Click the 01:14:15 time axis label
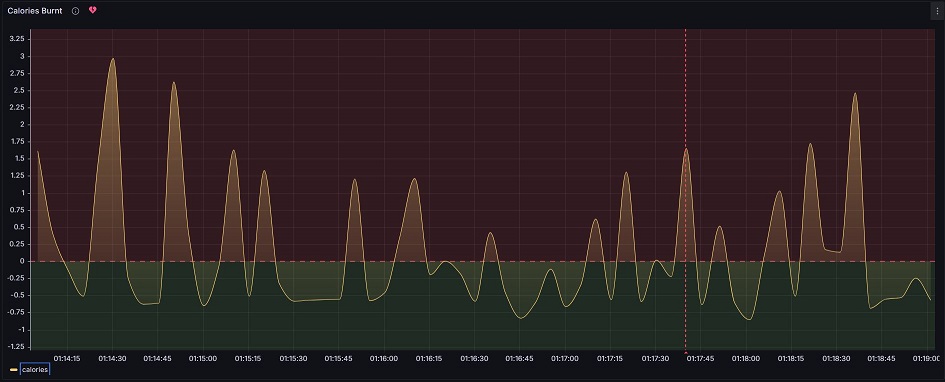The height and width of the screenshot is (382, 945). tap(67, 359)
